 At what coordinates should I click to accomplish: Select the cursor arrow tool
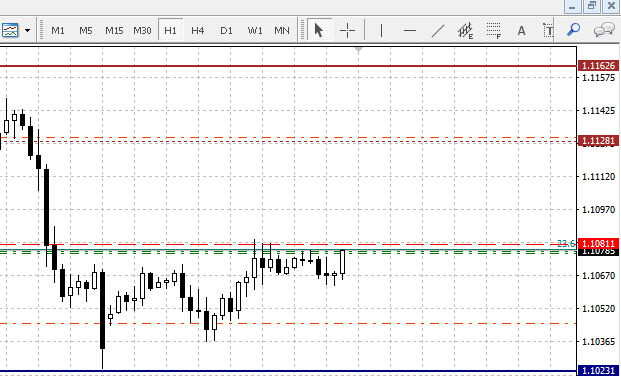(319, 30)
